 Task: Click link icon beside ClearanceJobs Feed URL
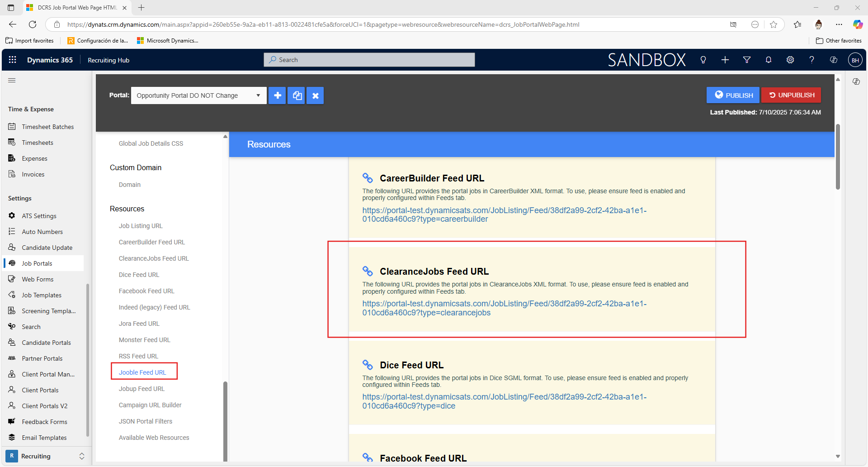(368, 271)
